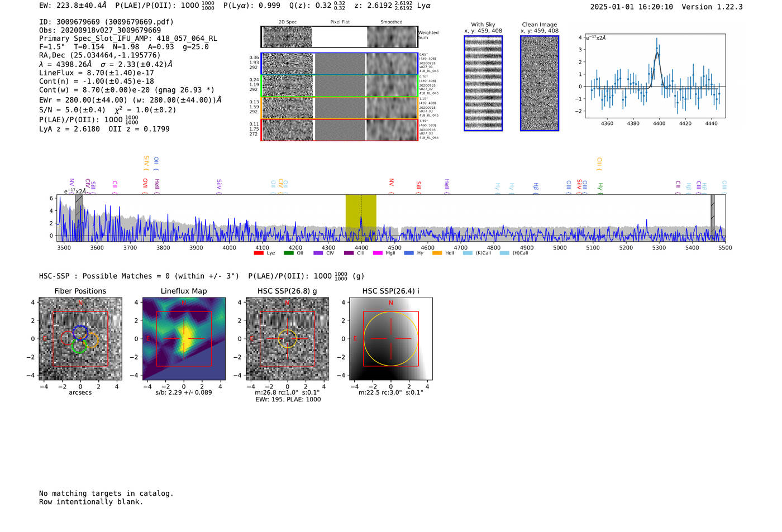Viewport: 782px width, 532px height.
Task: Click 'No matching targets in catalog.' text
Action: 106,493
